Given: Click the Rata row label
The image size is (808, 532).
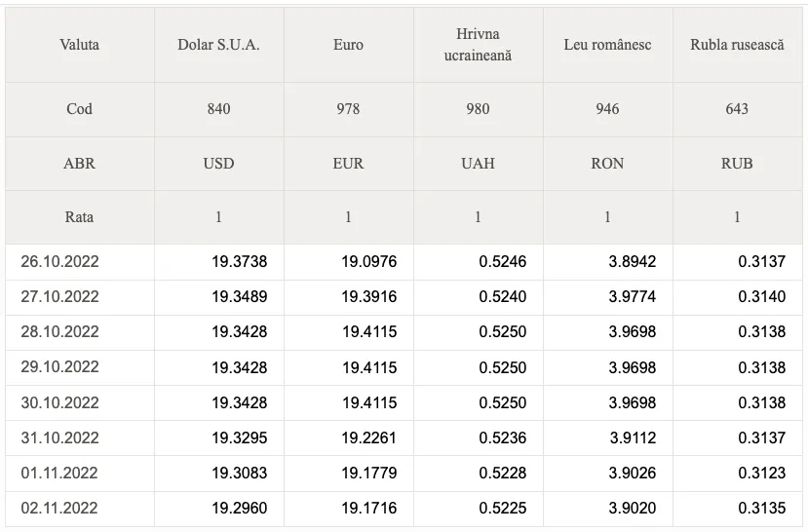Looking at the screenshot, I should pyautogui.click(x=79, y=217).
